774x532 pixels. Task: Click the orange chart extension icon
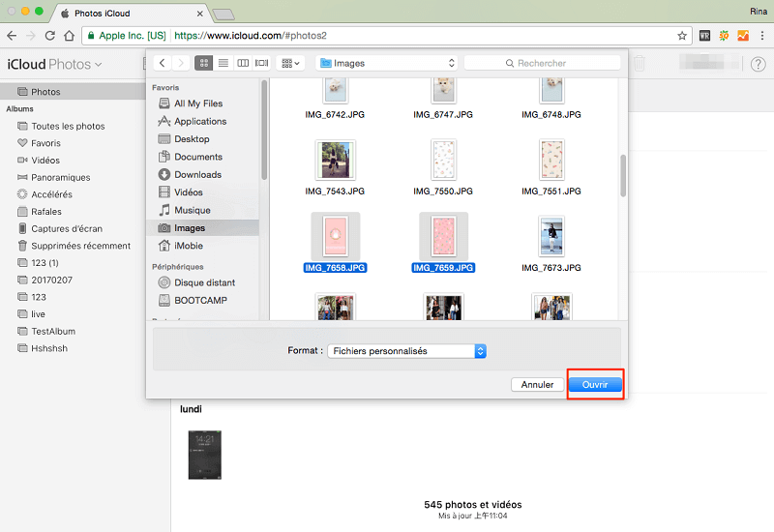tap(743, 36)
